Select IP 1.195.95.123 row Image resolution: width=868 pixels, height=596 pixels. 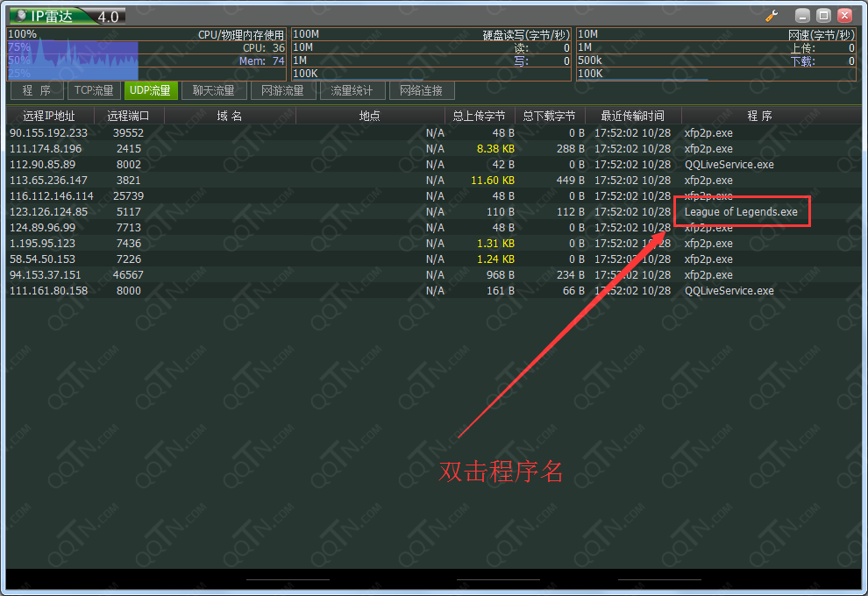click(434, 244)
